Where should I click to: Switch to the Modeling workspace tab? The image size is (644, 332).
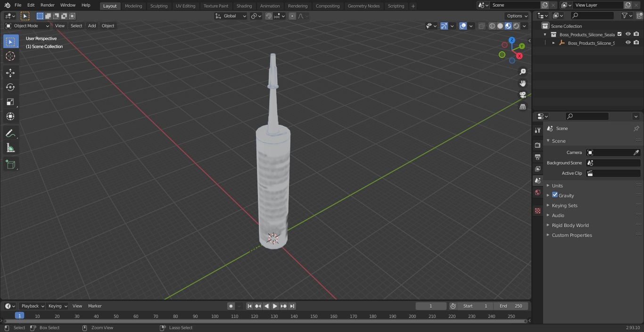click(x=133, y=6)
